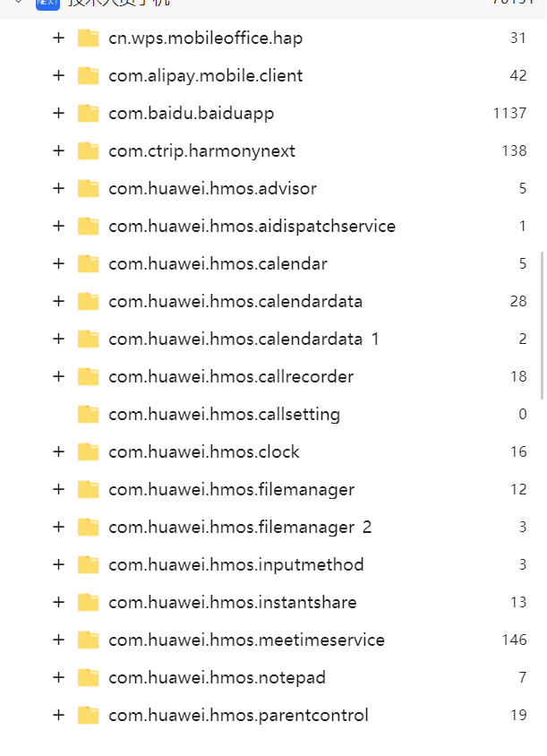Expand the com.alipay.mobile.client folder

point(58,75)
